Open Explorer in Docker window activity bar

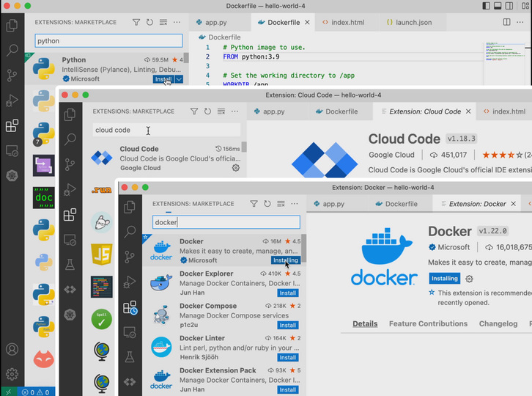pos(129,207)
